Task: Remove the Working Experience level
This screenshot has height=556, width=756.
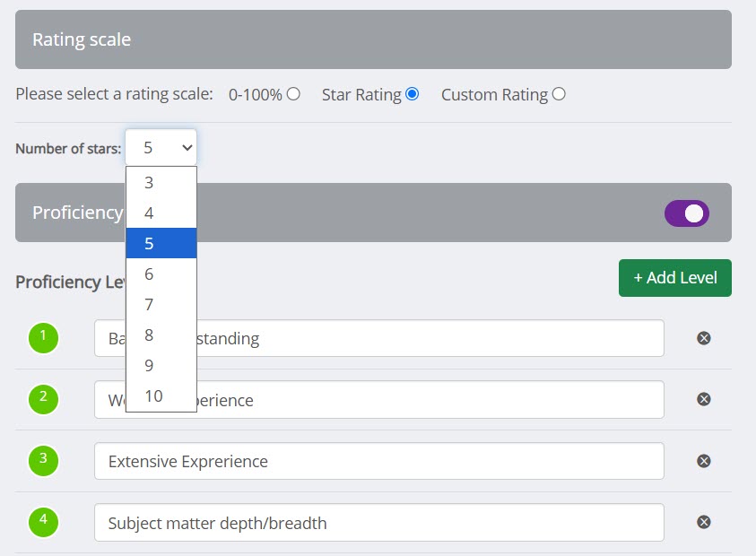Action: point(704,399)
